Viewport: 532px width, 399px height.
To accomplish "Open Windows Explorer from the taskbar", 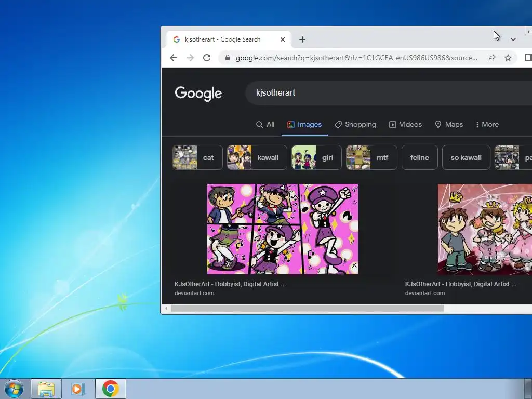I will (x=46, y=389).
